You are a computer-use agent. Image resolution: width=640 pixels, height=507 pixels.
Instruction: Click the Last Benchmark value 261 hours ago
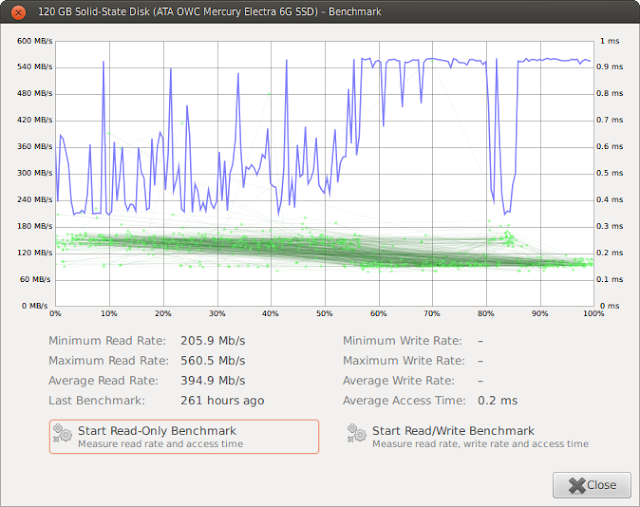coord(222,401)
